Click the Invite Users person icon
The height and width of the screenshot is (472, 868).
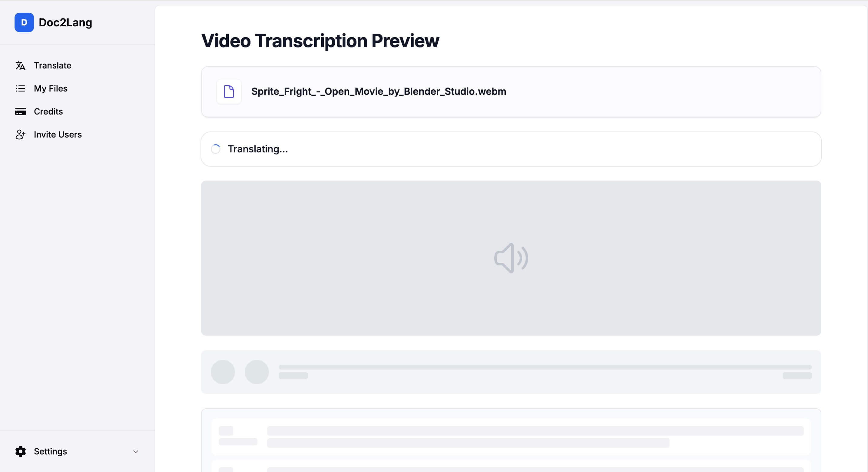point(20,134)
